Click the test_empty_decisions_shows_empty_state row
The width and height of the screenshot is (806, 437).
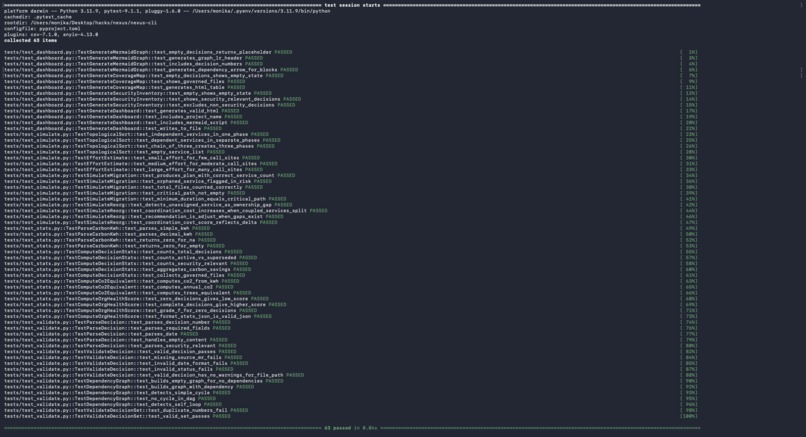(143, 76)
